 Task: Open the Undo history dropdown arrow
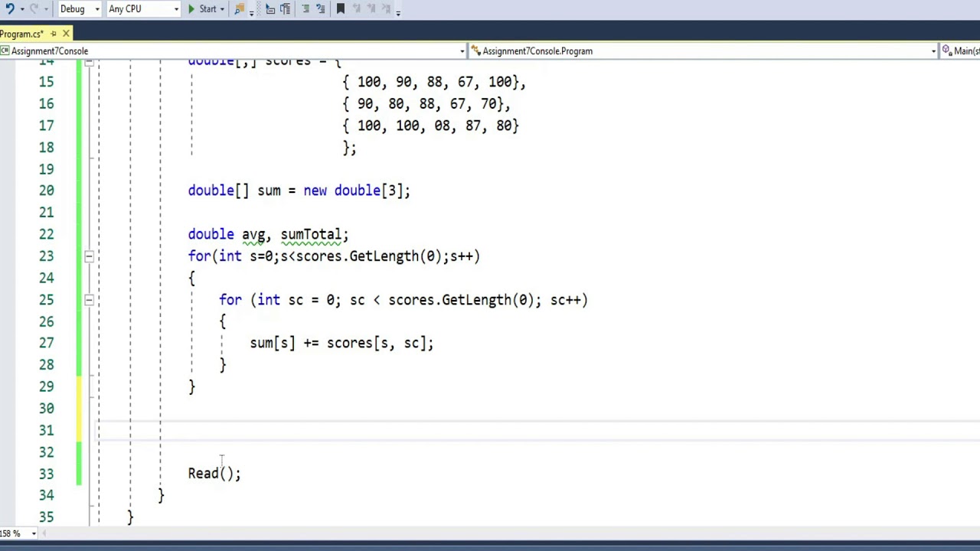[x=21, y=9]
